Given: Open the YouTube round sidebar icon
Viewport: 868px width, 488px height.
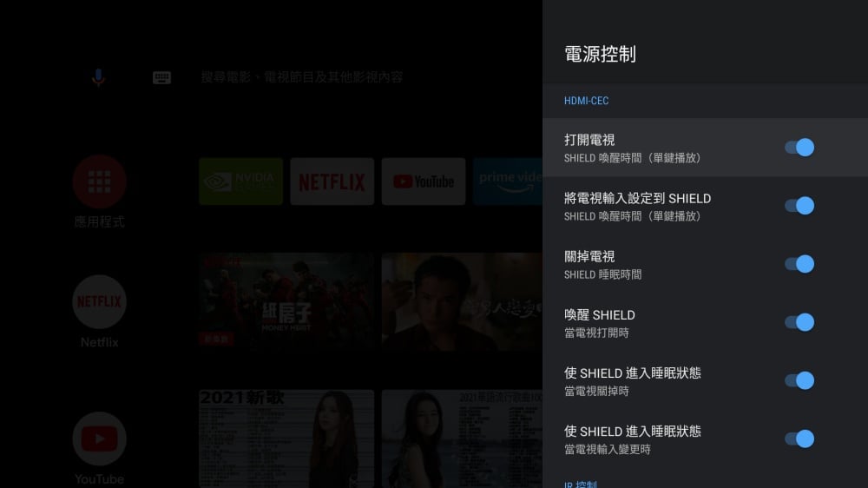Looking at the screenshot, I should [99, 439].
